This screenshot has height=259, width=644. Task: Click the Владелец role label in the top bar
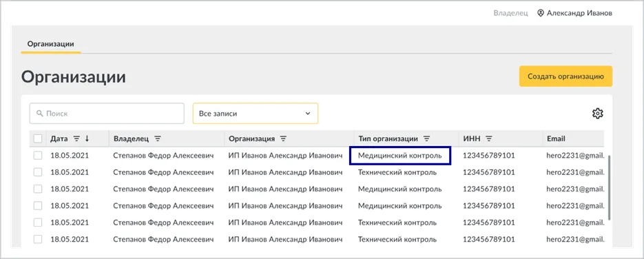tap(510, 13)
